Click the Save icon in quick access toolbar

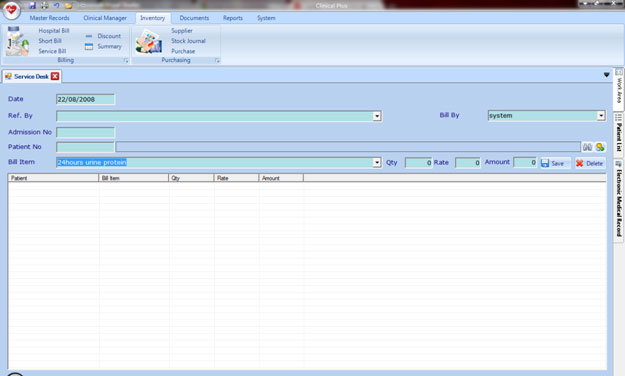pyautogui.click(x=32, y=5)
